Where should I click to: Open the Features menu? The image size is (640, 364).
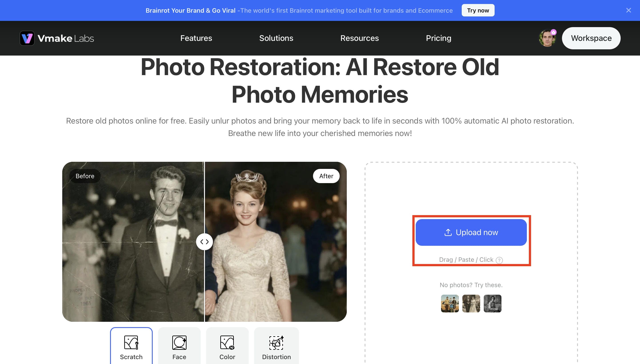click(x=196, y=38)
